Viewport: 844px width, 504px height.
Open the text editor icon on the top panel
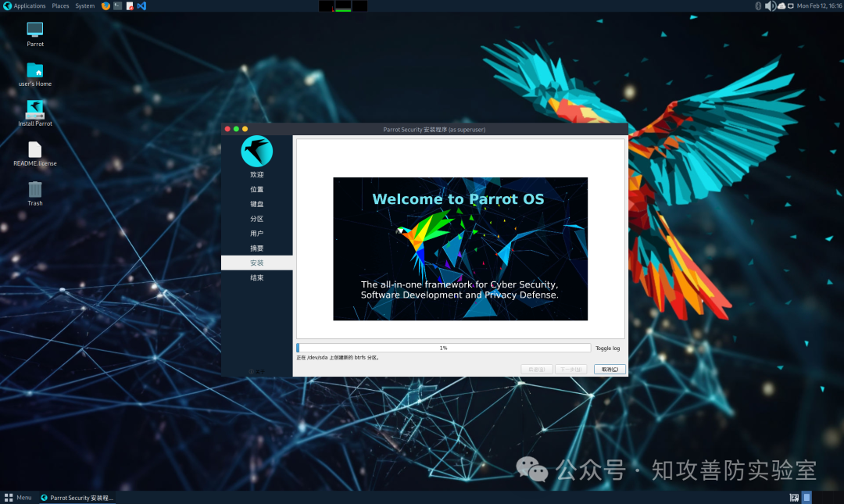pyautogui.click(x=130, y=5)
